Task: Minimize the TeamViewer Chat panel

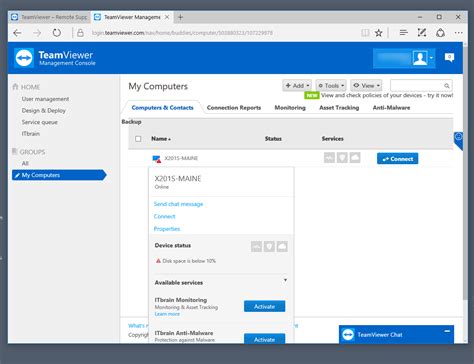Action: tap(447, 331)
